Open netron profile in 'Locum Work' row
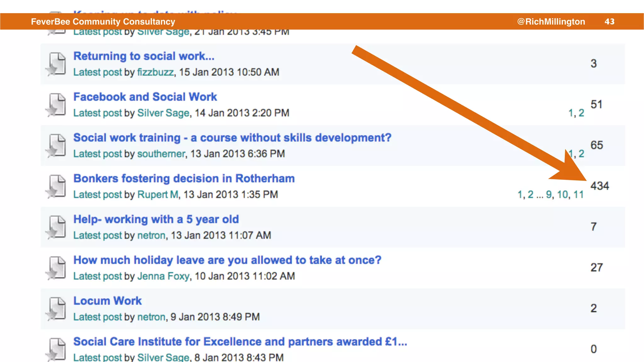Screen dimensions: 644x362 pos(151,317)
